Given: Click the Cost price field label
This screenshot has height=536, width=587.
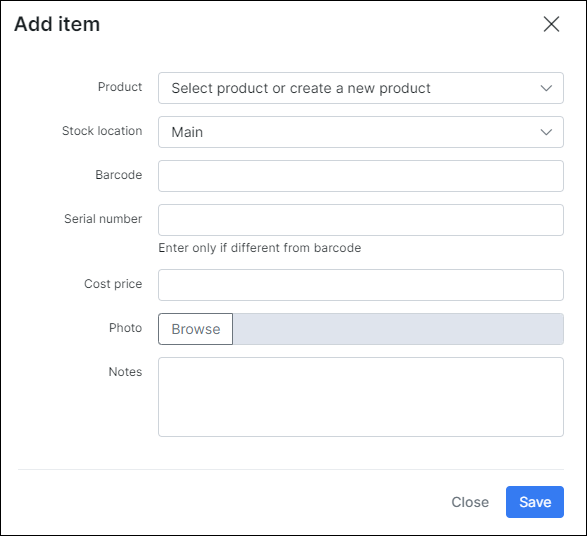Looking at the screenshot, I should [x=113, y=284].
